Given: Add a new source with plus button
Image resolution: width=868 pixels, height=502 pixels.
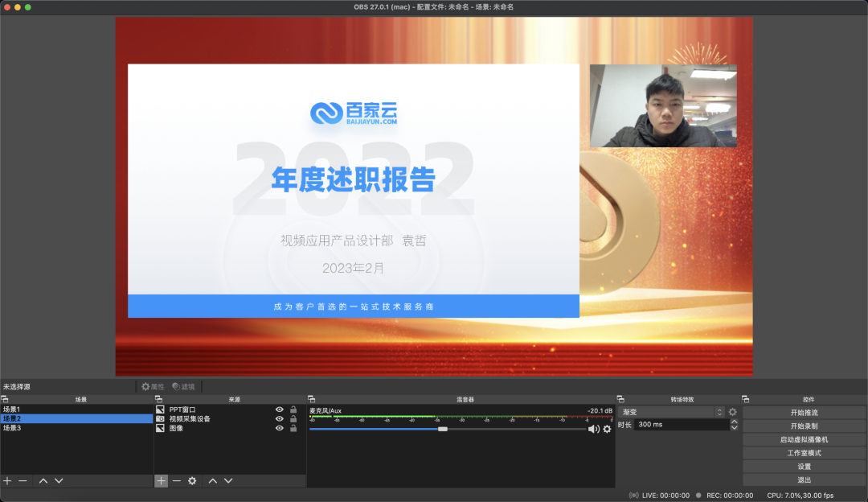Looking at the screenshot, I should click(161, 480).
